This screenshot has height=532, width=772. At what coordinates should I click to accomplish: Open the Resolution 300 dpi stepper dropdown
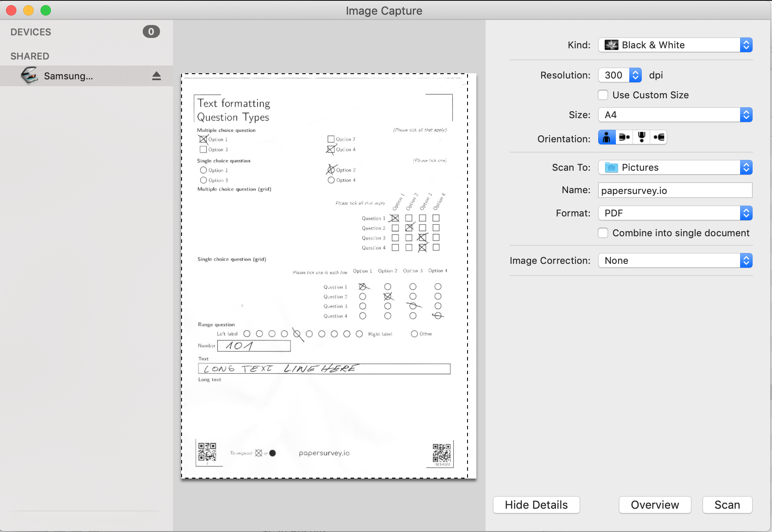620,75
